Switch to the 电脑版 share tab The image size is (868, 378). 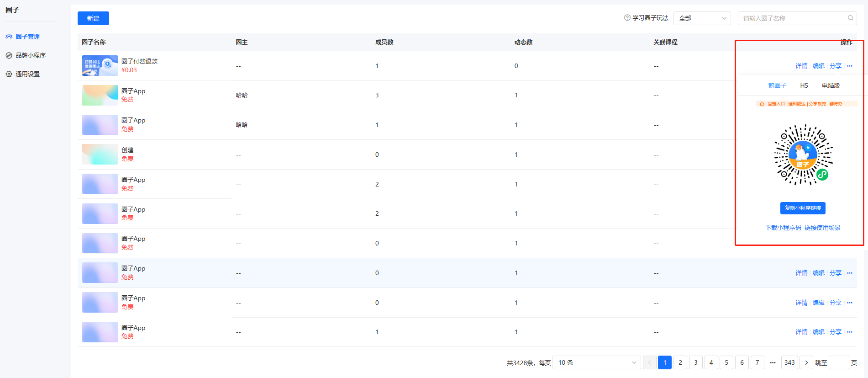[x=831, y=85]
